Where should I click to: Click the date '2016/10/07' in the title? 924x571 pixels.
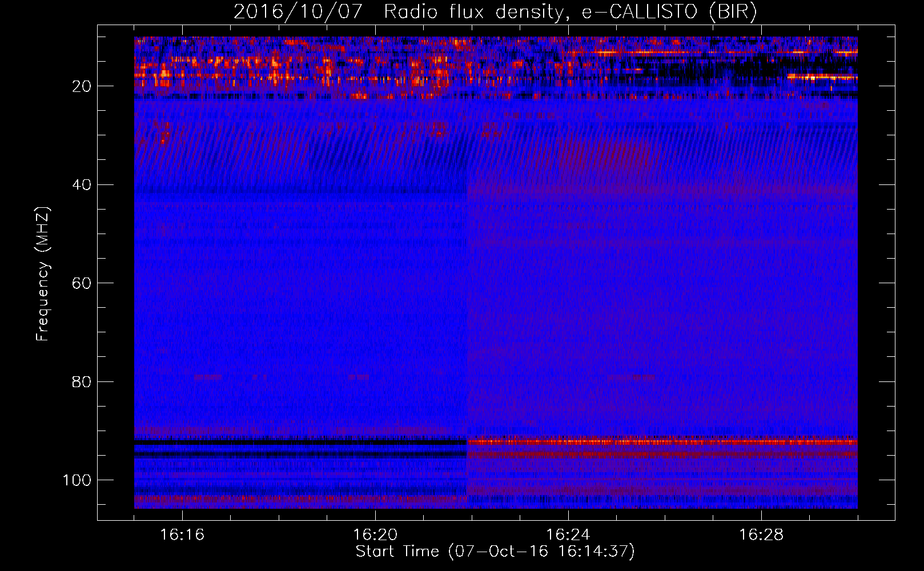298,12
